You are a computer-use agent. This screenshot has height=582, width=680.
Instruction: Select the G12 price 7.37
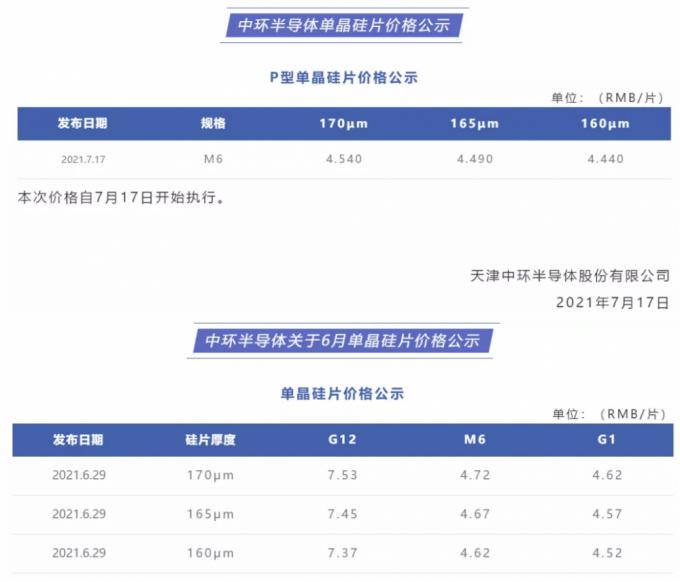343,553
